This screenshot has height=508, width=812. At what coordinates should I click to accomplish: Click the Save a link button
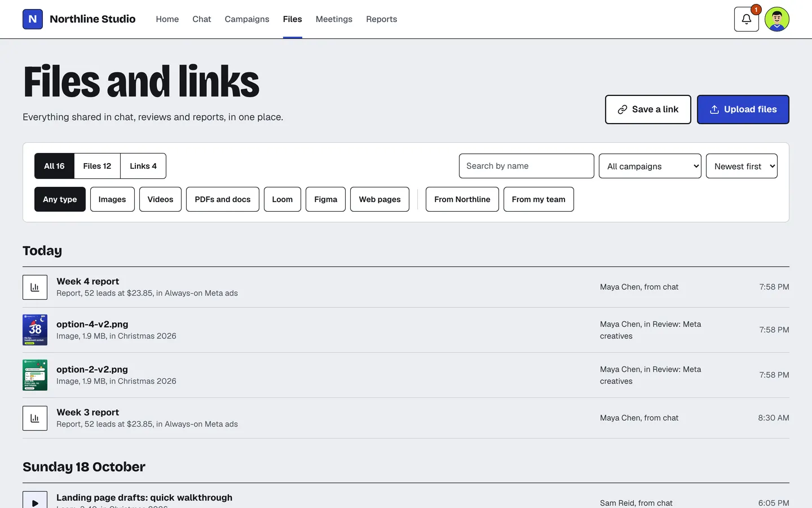(648, 110)
